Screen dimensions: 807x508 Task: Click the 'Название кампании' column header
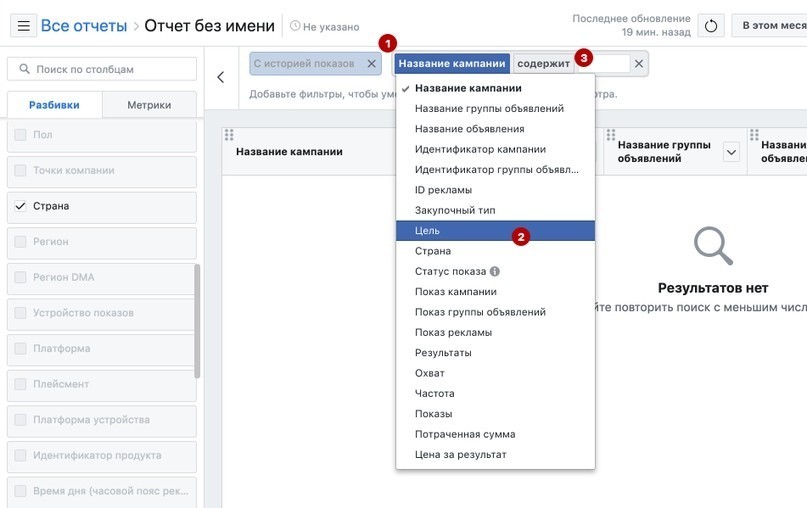[289, 152]
